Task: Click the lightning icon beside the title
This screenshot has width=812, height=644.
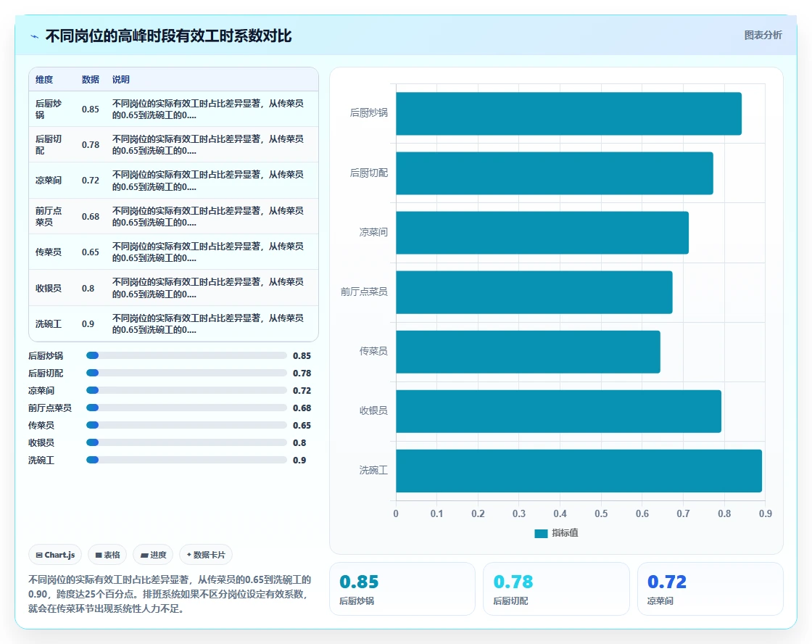Action: click(34, 36)
